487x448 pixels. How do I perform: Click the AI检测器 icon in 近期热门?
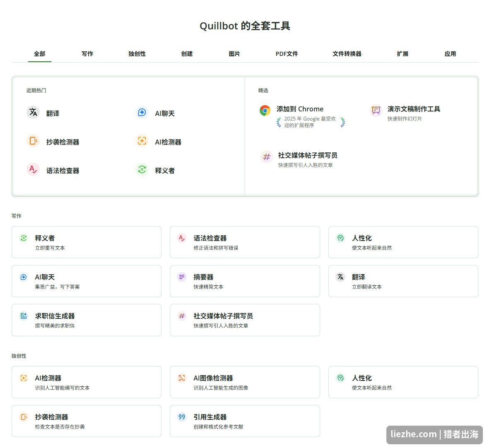coord(142,141)
